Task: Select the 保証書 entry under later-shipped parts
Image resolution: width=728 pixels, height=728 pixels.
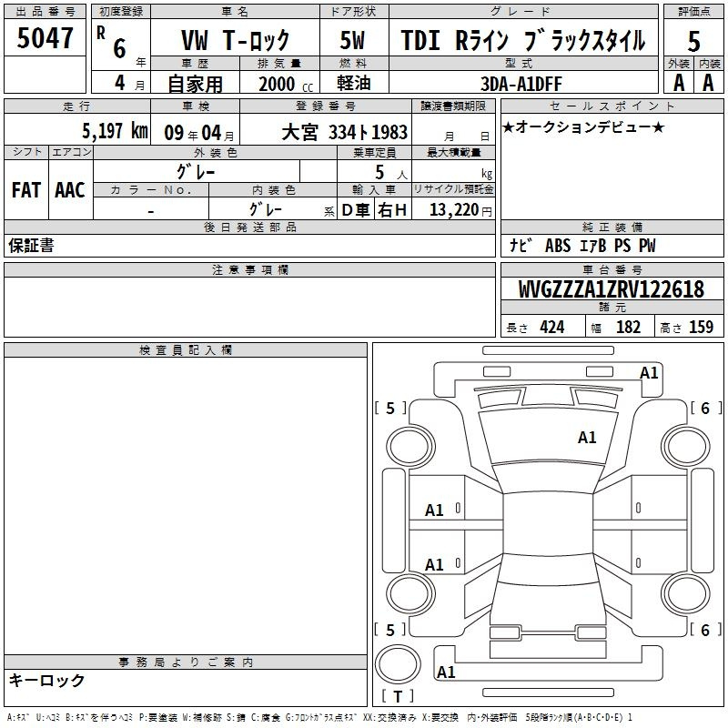Action: tap(30, 246)
